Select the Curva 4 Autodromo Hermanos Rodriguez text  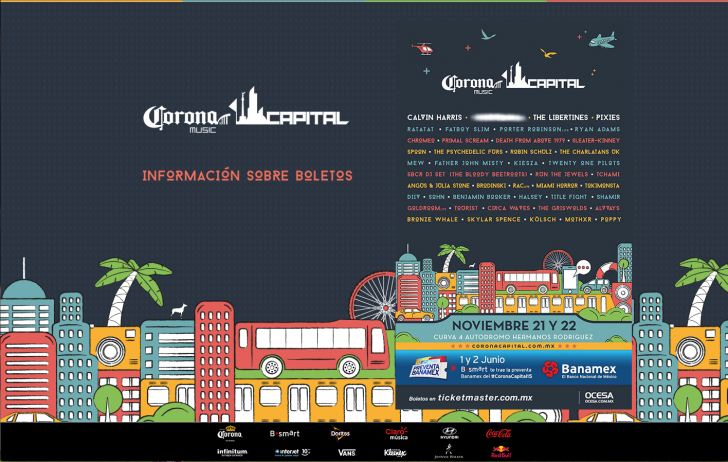pos(513,337)
